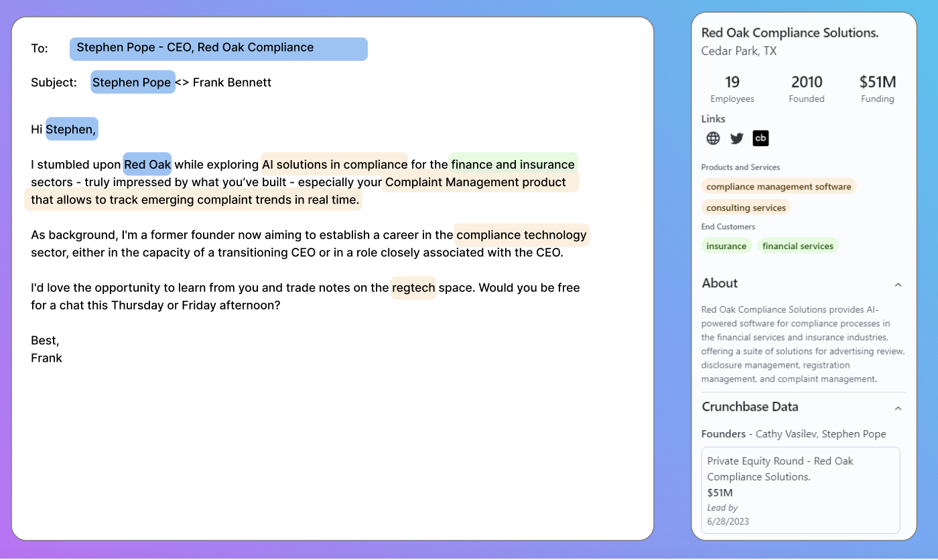
Task: Open the Twitter profile link icon
Action: coord(737,139)
